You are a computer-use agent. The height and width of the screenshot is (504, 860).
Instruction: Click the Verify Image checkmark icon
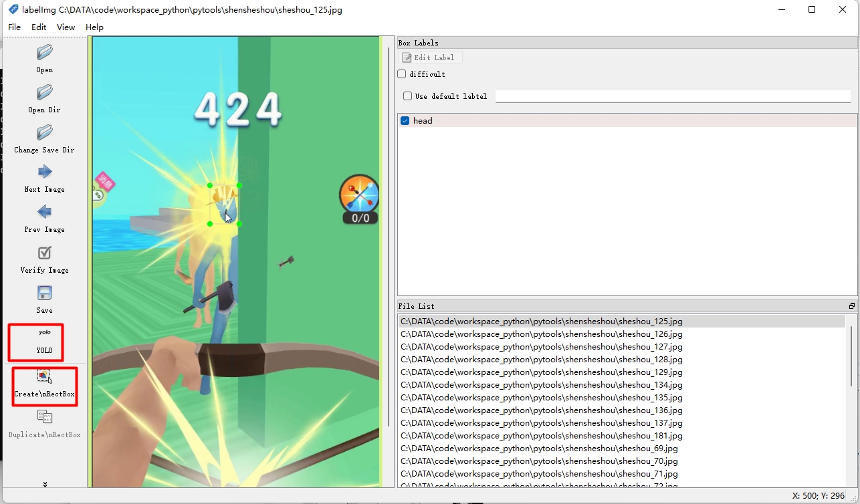45,253
